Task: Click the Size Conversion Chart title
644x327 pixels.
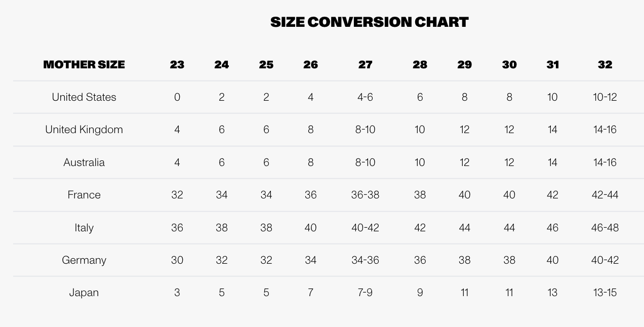Action: point(369,22)
